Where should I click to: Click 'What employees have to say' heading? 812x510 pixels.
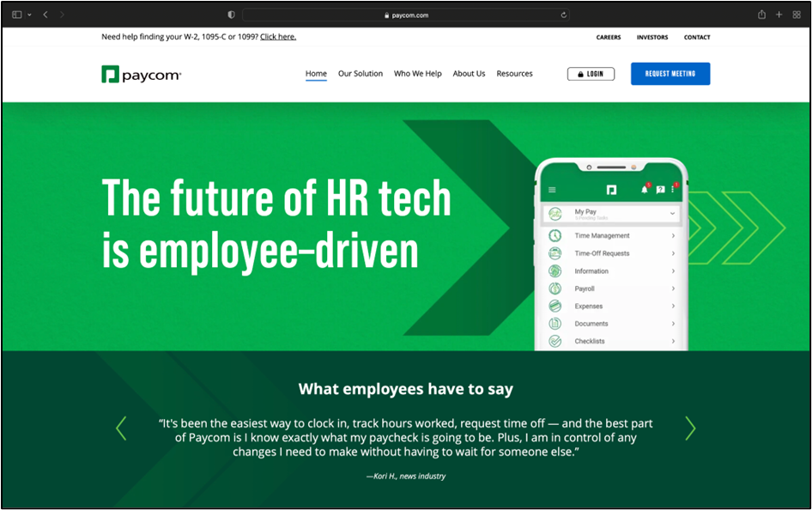pos(406,389)
